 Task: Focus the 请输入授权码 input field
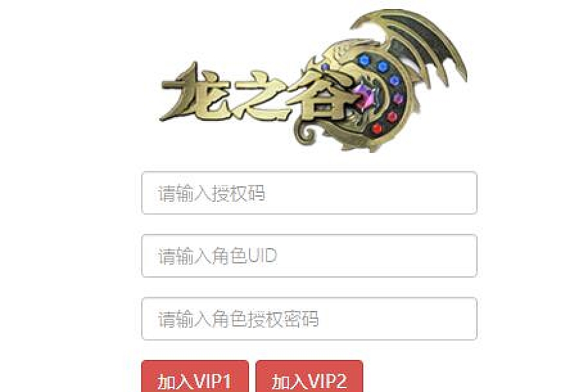(x=310, y=193)
